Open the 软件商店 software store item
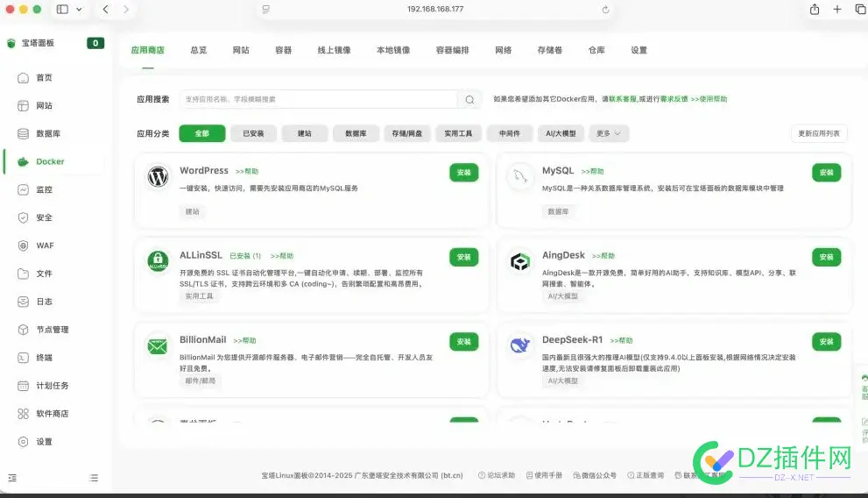 53,413
